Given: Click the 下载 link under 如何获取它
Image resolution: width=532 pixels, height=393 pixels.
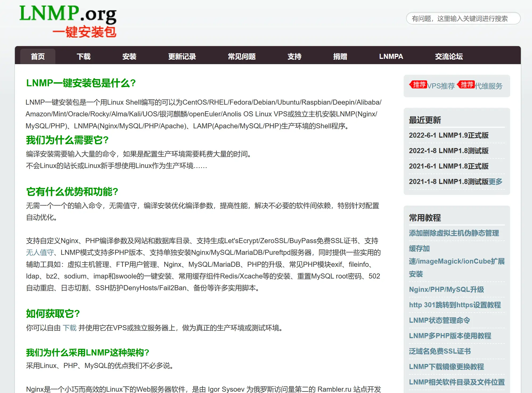Looking at the screenshot, I should click(70, 328).
